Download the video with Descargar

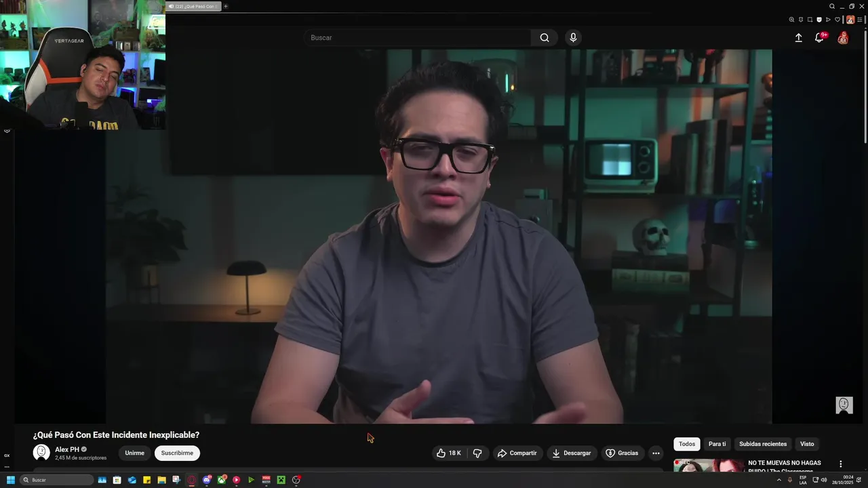[572, 453]
